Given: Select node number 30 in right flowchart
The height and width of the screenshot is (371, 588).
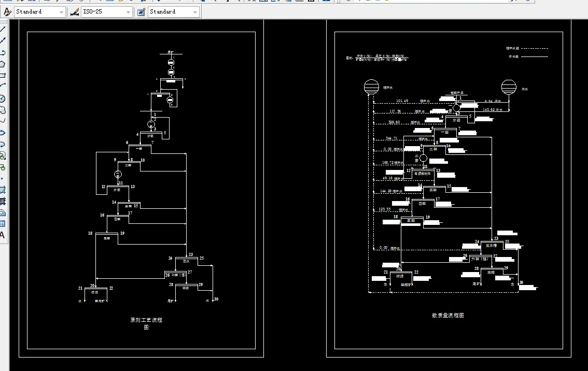Looking at the screenshot, I should (521, 282).
